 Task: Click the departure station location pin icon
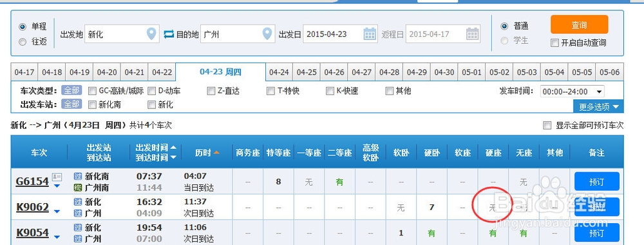pyautogui.click(x=151, y=34)
